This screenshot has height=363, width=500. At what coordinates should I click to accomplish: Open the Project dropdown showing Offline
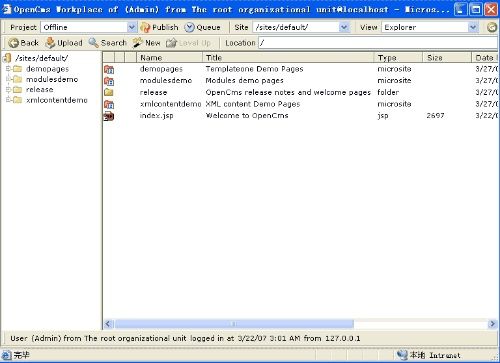click(88, 27)
